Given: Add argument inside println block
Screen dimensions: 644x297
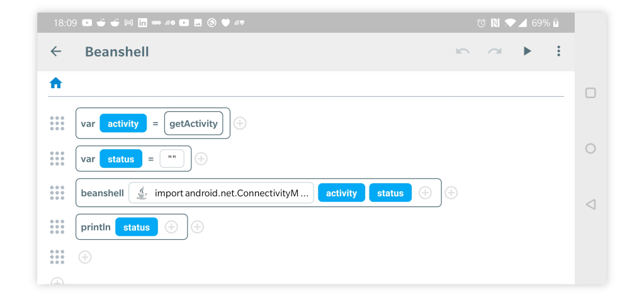Looking at the screenshot, I should (171, 227).
